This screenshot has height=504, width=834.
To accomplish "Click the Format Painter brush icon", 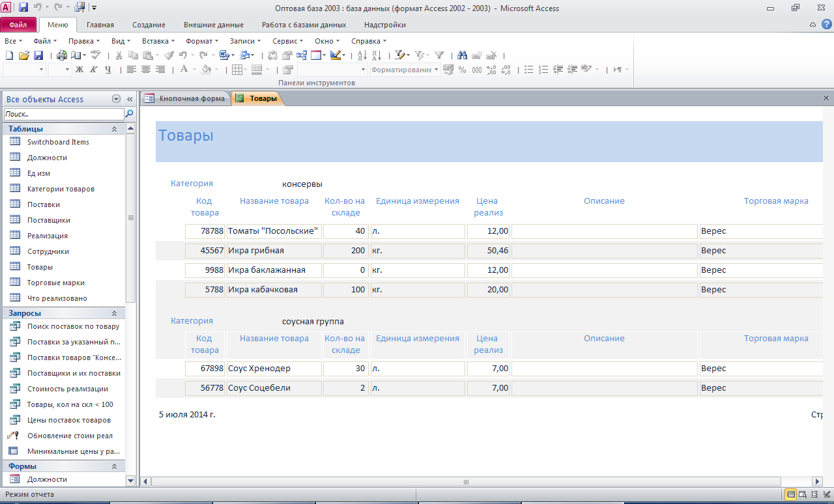I will pyautogui.click(x=169, y=56).
